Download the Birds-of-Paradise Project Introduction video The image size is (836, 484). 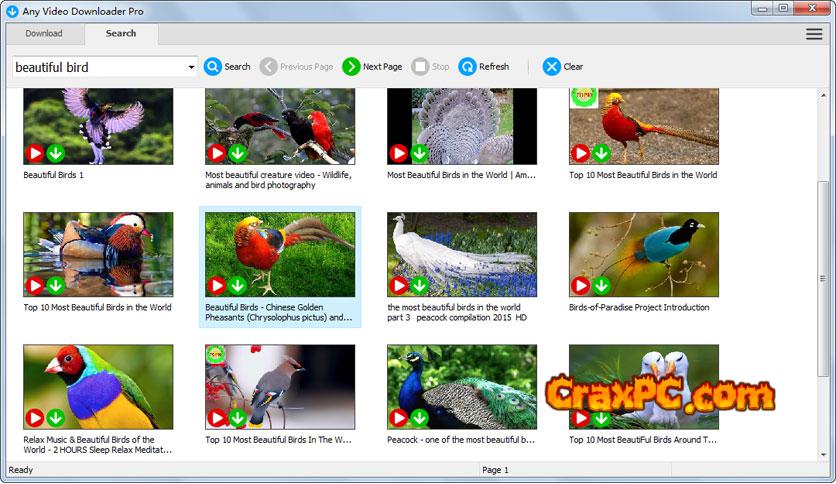(601, 286)
